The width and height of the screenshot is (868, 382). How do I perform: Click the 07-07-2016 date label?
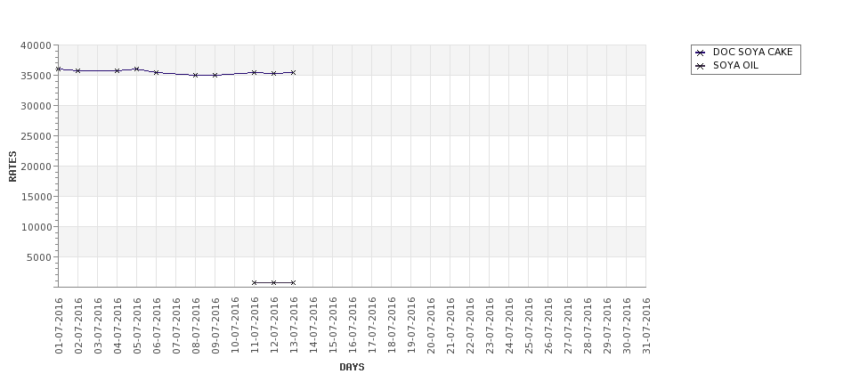176,326
